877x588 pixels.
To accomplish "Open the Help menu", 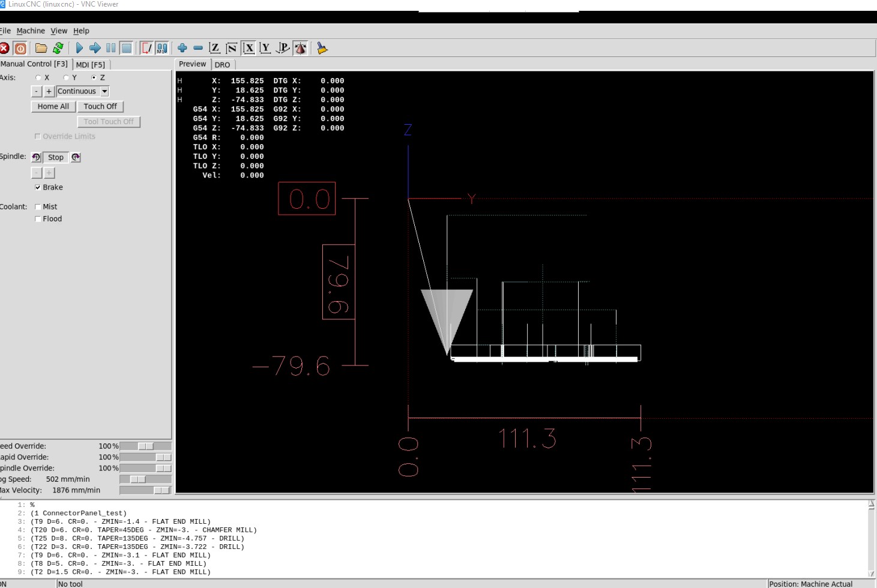I will 81,31.
